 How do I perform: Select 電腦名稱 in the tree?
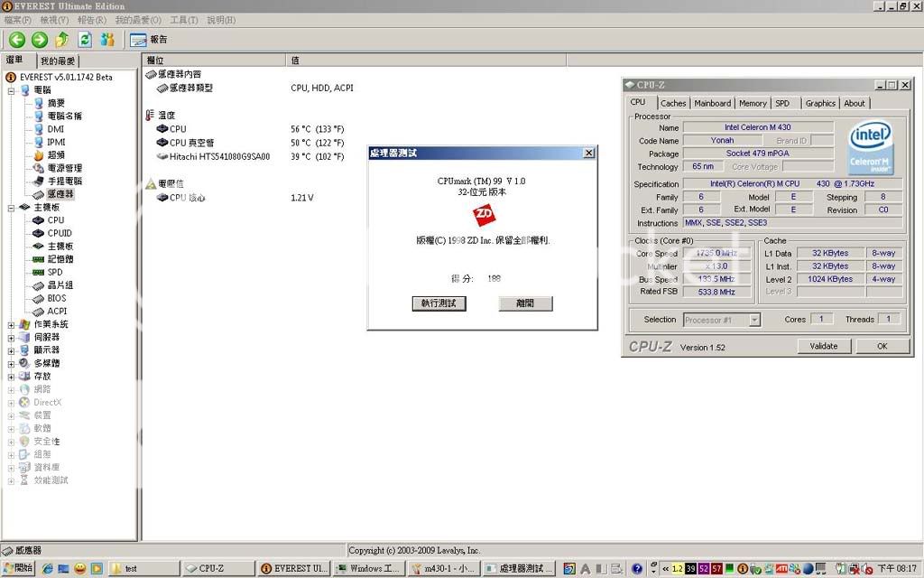[x=64, y=117]
